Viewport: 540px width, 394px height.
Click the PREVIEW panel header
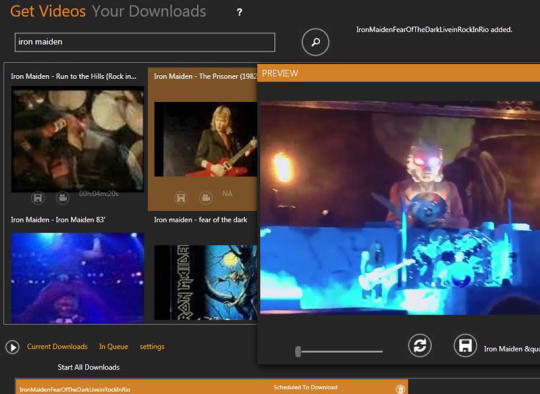398,73
